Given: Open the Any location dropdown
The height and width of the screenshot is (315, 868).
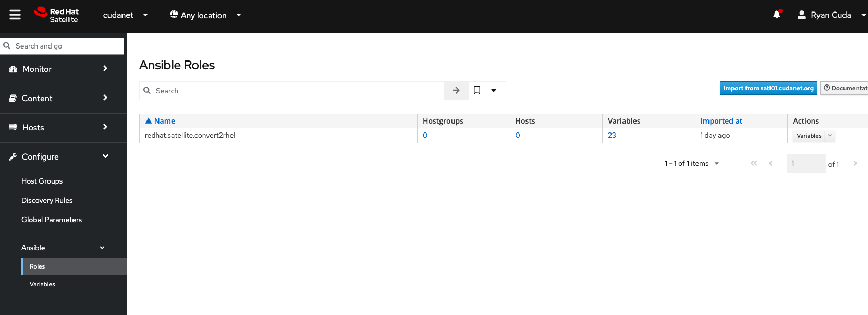Looking at the screenshot, I should click(205, 15).
